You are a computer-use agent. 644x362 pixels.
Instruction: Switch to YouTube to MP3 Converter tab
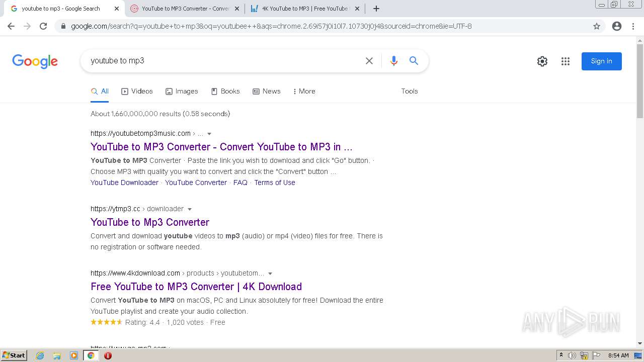click(185, 9)
